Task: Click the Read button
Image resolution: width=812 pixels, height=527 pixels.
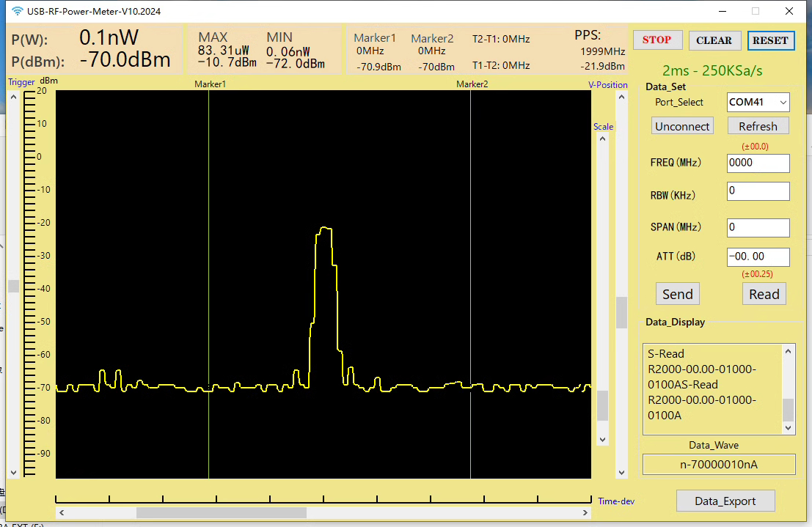Action: (764, 294)
